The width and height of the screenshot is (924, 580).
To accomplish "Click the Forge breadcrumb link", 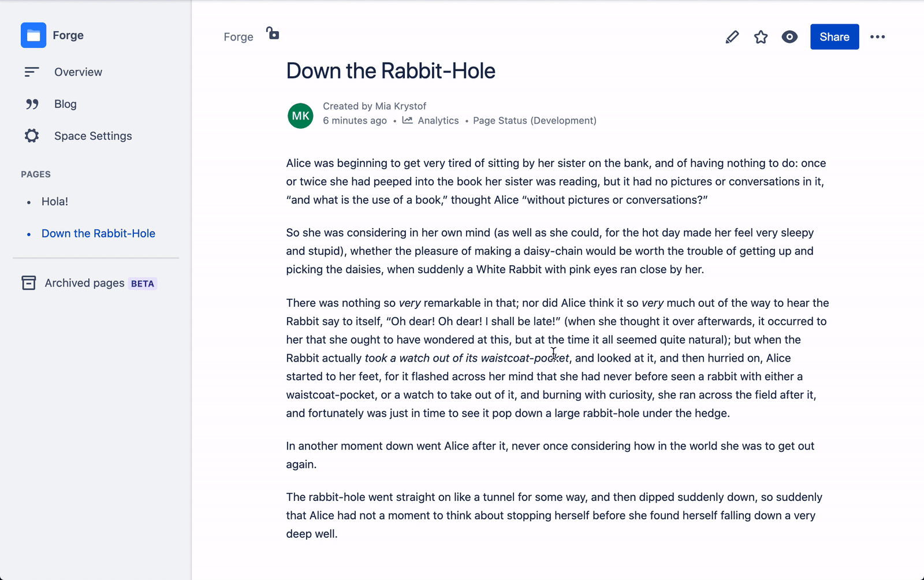I will [x=238, y=36].
